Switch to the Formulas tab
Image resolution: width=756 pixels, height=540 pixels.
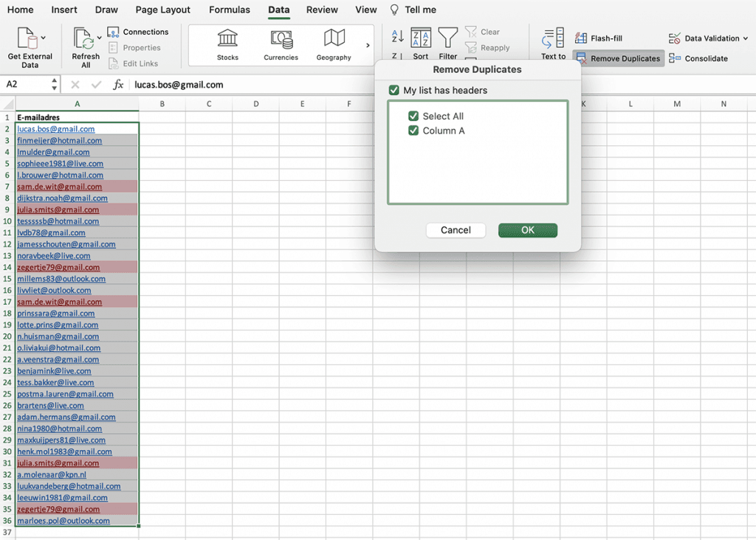pyautogui.click(x=229, y=10)
